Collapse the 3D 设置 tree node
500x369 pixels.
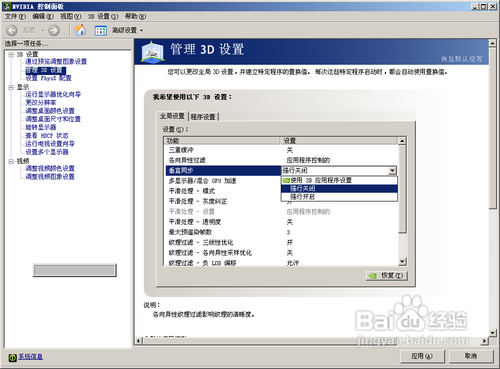point(11,54)
